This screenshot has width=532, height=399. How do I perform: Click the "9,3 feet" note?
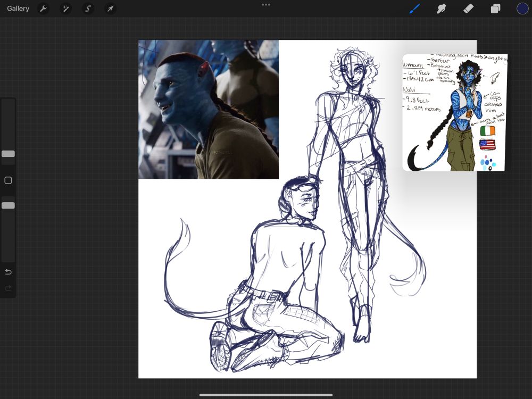[x=417, y=100]
